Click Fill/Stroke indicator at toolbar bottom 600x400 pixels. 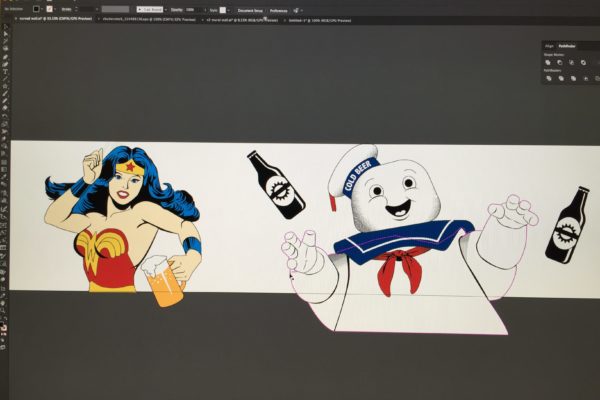pos(3,327)
